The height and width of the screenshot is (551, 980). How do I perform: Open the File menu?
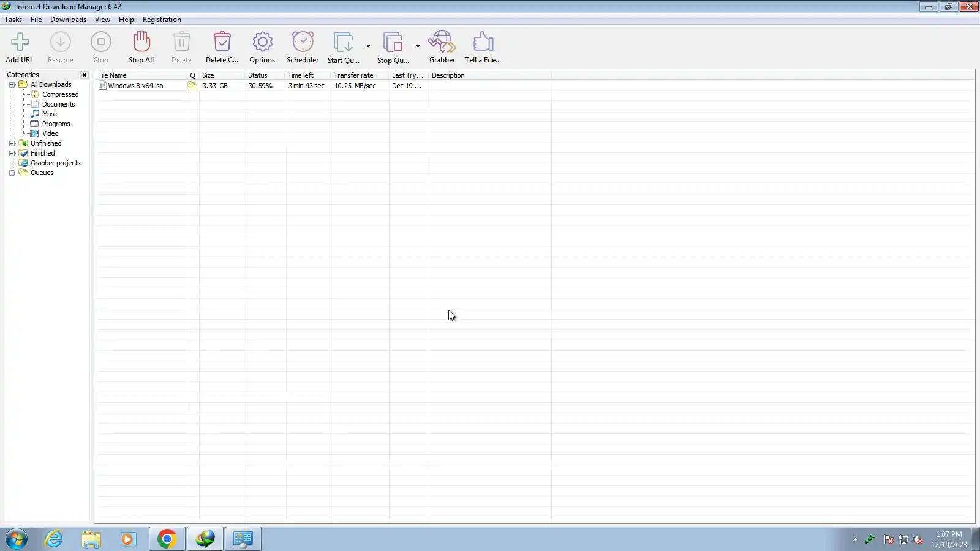pos(36,20)
